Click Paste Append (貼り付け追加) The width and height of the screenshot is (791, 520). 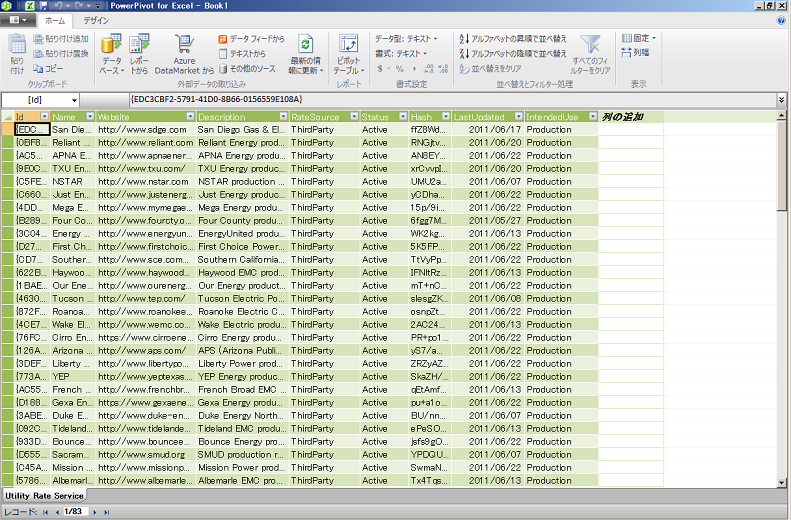point(61,39)
